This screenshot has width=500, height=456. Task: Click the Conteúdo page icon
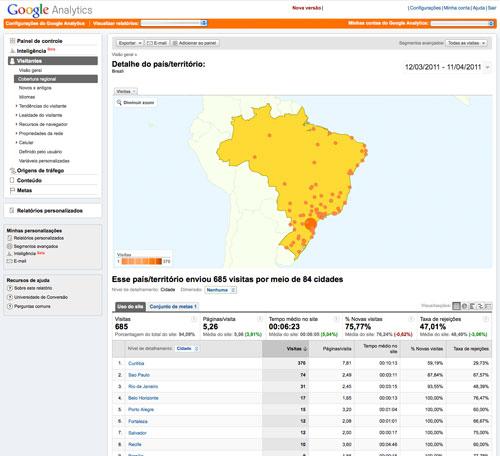pos(12,180)
